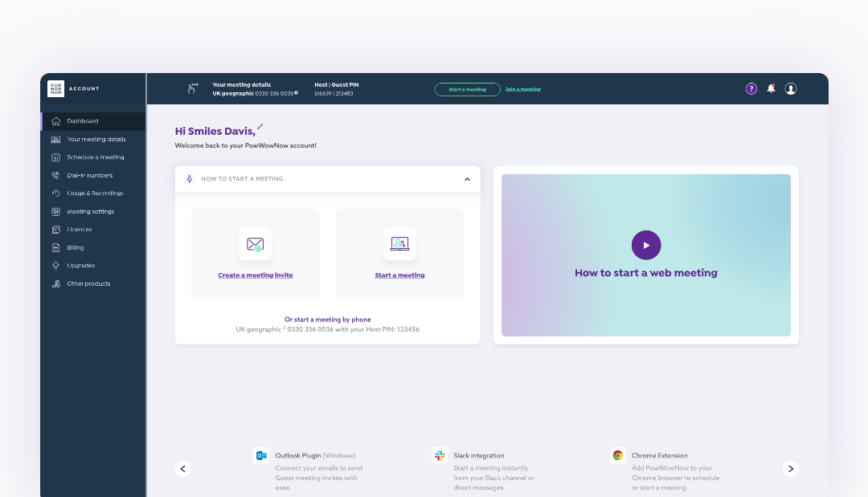Viewport: 868px width, 497px height.
Task: Click the Host PIN: 123456 text
Action: pos(392,329)
